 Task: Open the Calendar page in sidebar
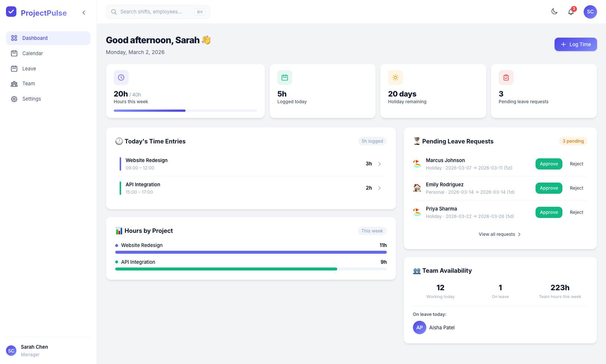click(32, 53)
